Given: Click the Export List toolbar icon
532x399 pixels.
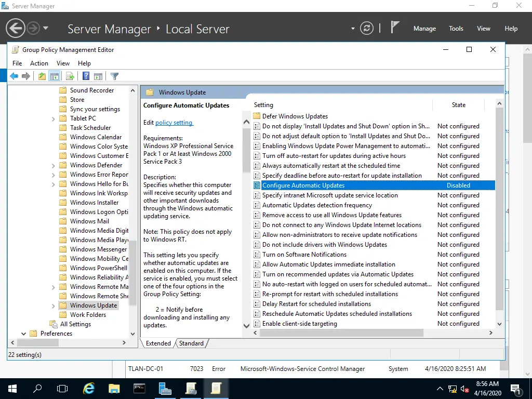Looking at the screenshot, I should (70, 76).
